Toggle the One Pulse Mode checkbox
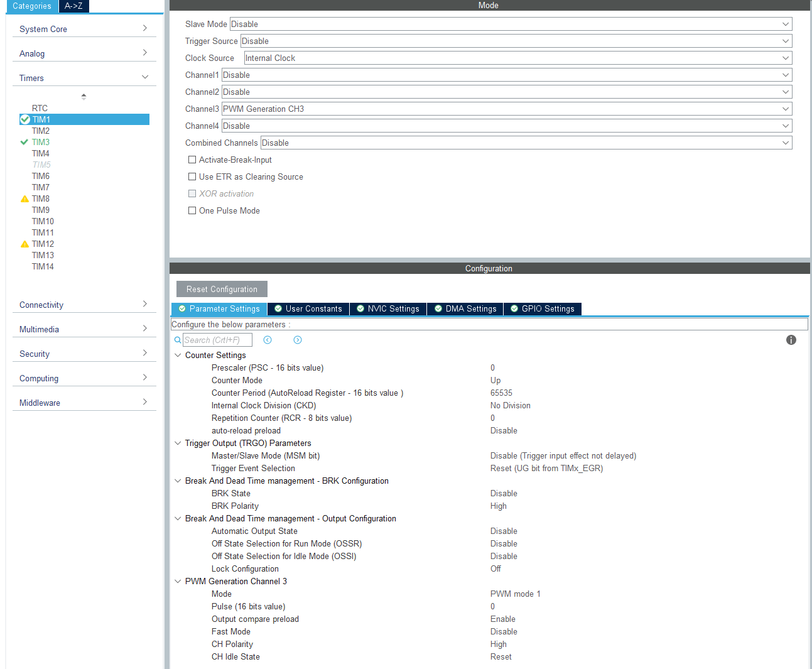 (x=192, y=210)
